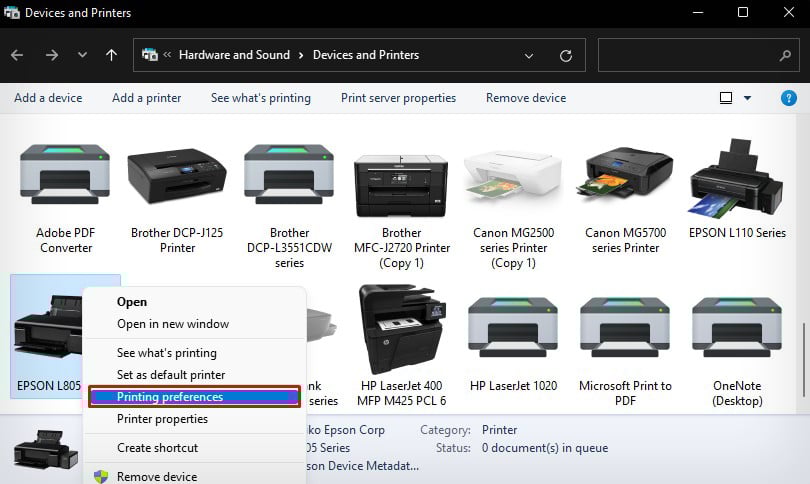Select the Brother MFC-J2720 Printer (Copy 1) icon
The height and width of the screenshot is (484, 810).
coord(401,184)
